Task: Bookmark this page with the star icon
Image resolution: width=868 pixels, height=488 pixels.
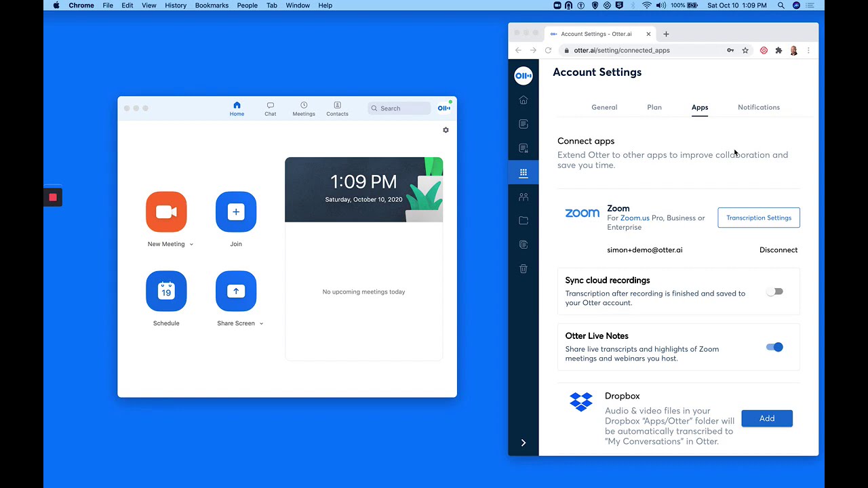Action: tap(745, 50)
